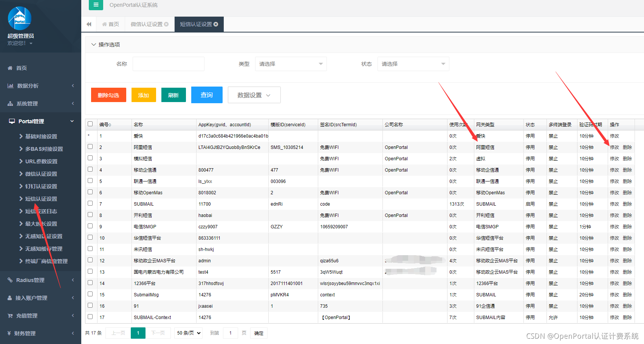
Task: Click the yen icon beside 财务管理
Action: (x=9, y=333)
